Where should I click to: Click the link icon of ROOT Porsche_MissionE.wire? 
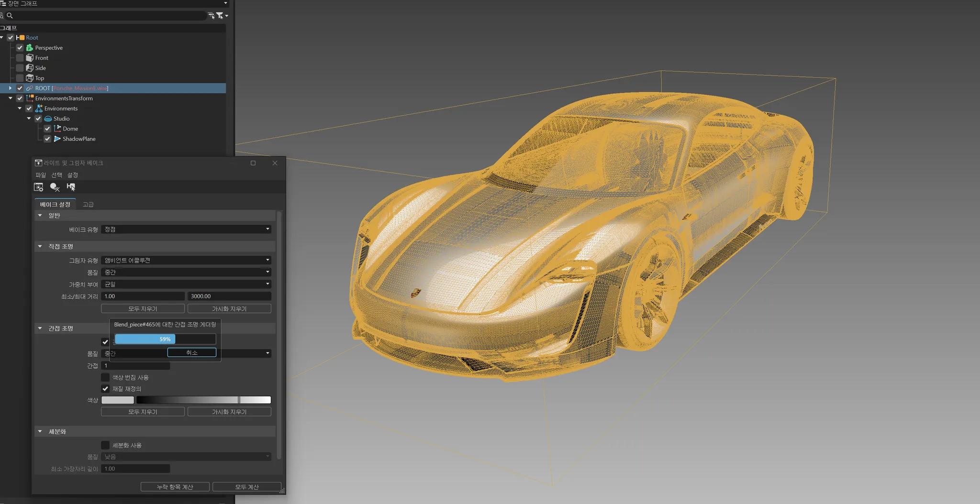[30, 88]
